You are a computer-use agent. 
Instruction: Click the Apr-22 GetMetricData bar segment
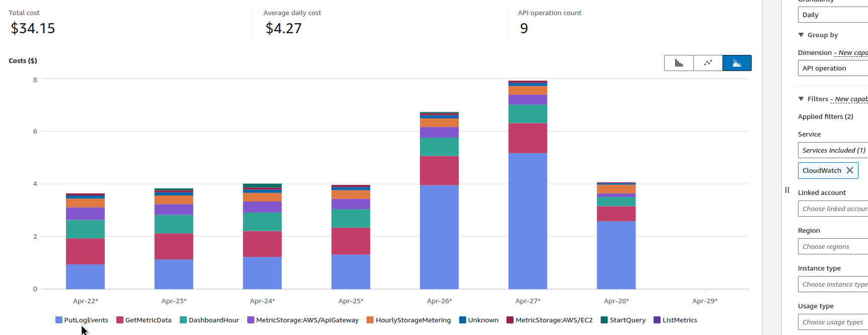point(85,251)
